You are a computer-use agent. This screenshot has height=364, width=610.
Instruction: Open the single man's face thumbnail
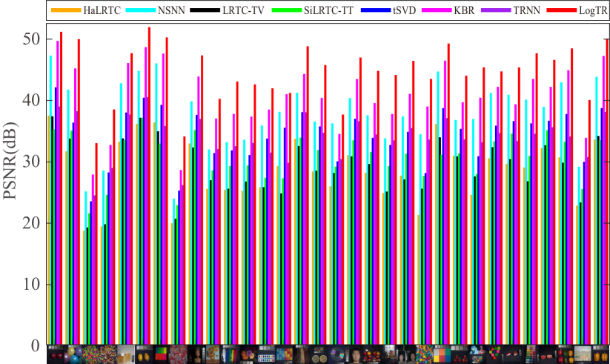[x=355, y=354]
